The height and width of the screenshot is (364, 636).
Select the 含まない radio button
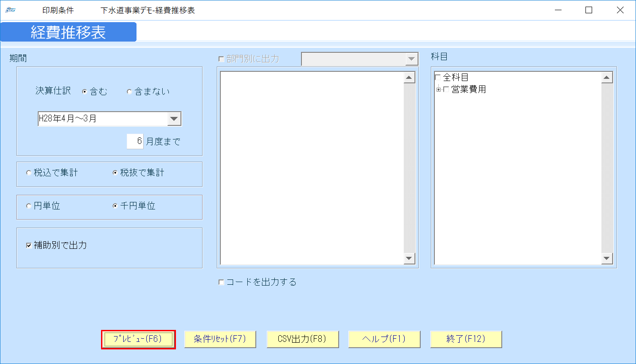(x=129, y=91)
